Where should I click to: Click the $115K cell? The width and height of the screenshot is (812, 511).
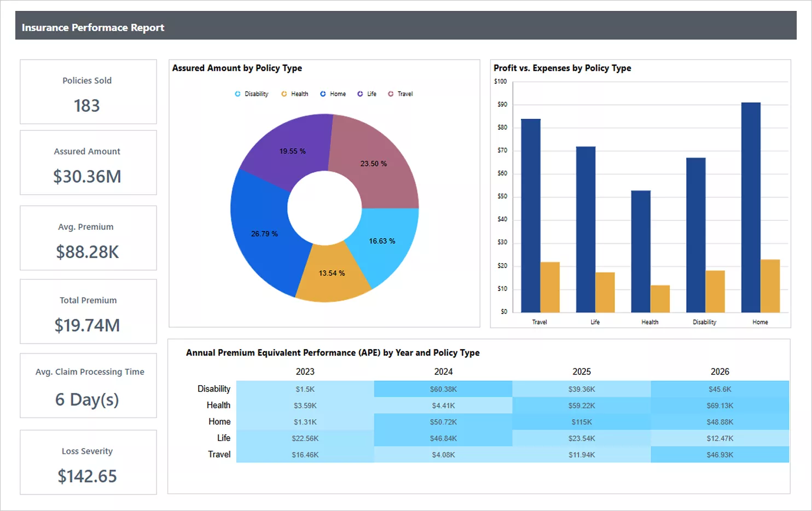pos(582,422)
